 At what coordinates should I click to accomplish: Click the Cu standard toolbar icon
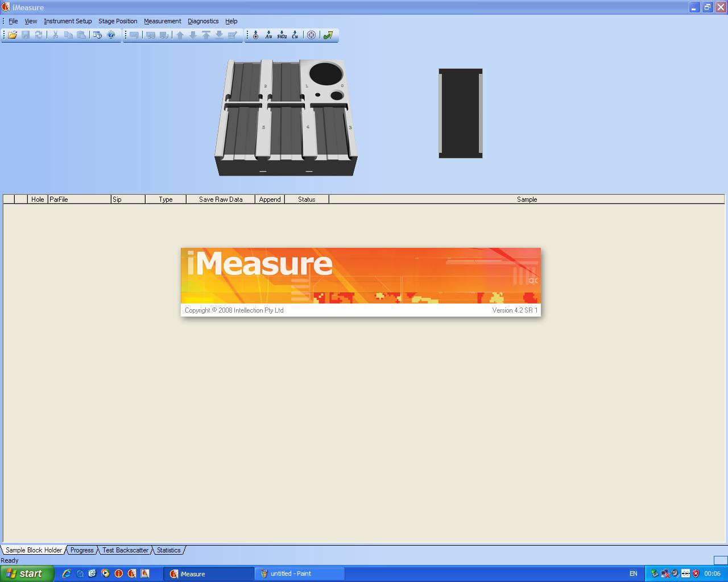coord(295,35)
